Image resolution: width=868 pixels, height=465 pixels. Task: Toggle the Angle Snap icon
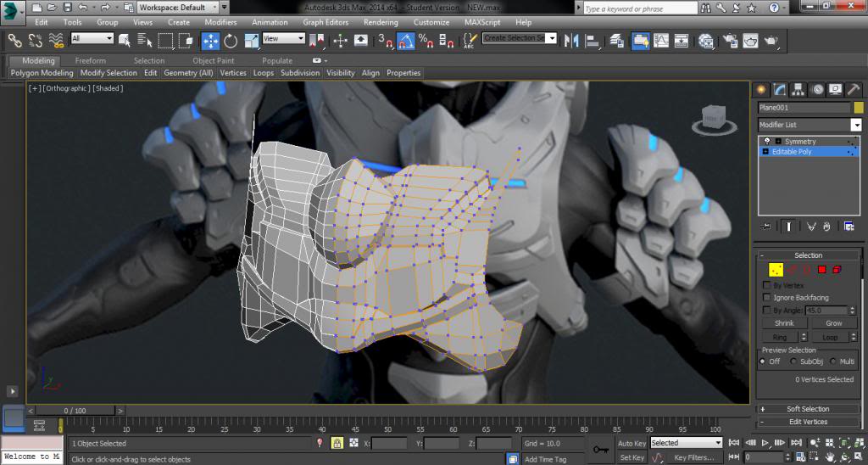(x=405, y=40)
